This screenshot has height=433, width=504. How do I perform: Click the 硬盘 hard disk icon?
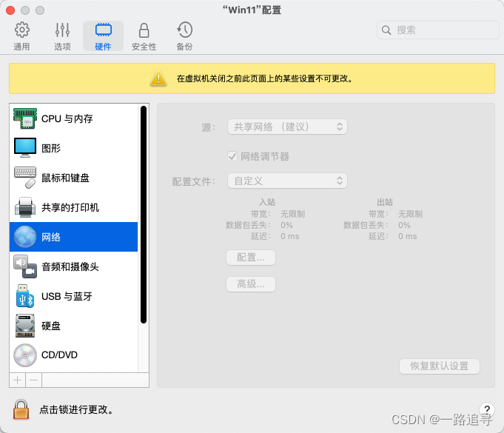(x=25, y=326)
